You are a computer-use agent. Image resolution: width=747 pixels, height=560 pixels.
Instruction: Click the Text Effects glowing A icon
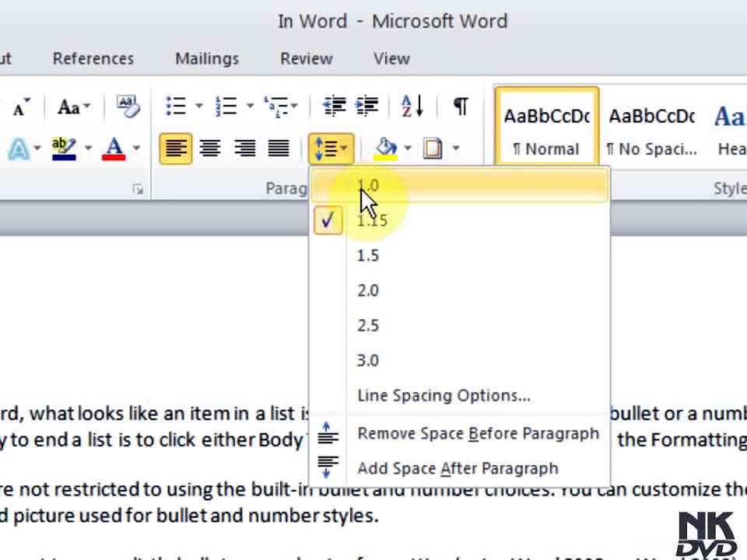click(x=19, y=149)
